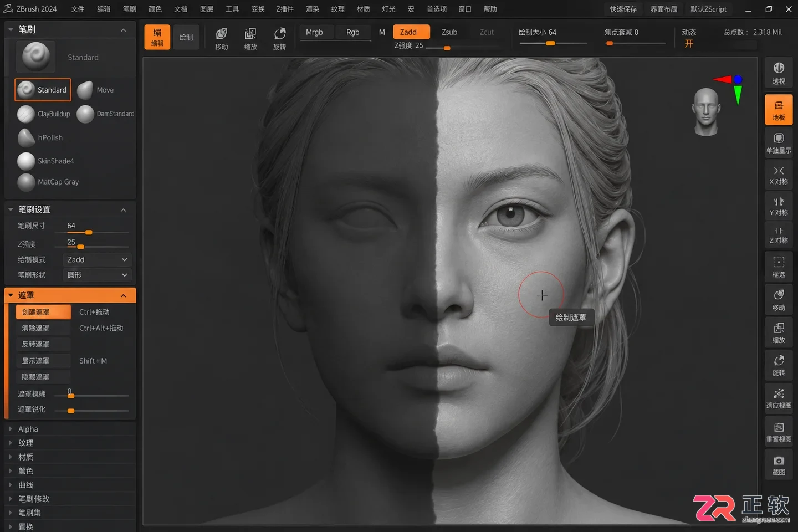The height and width of the screenshot is (532, 798).
Task: Choose the SkinShade4 material
Action: (45, 161)
